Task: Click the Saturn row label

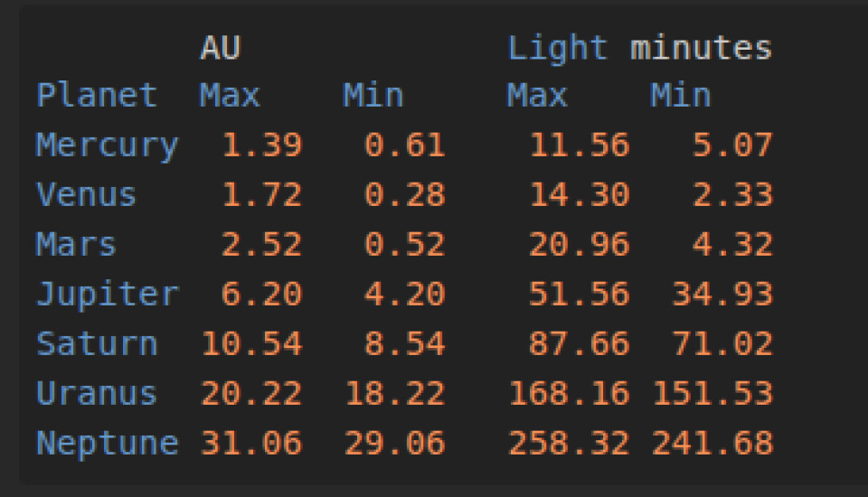Action: pos(97,344)
